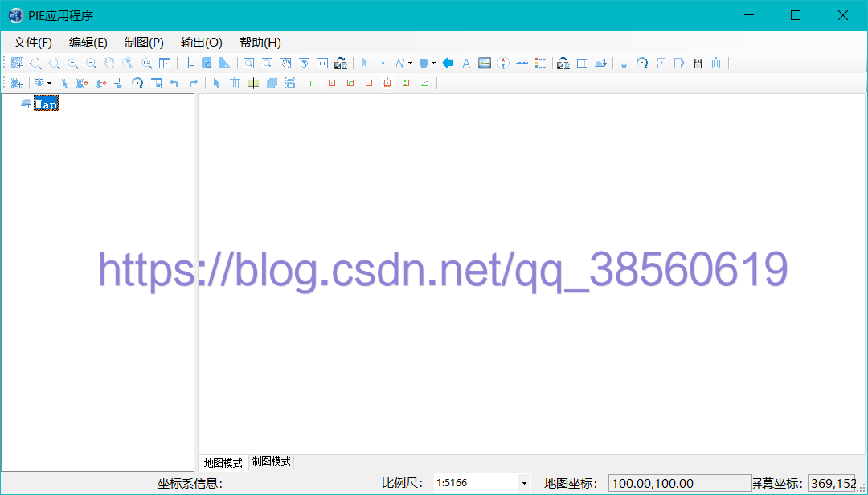The height and width of the screenshot is (495, 868).
Task: Click the identify info 'i' icon
Action: pyautogui.click(x=207, y=63)
